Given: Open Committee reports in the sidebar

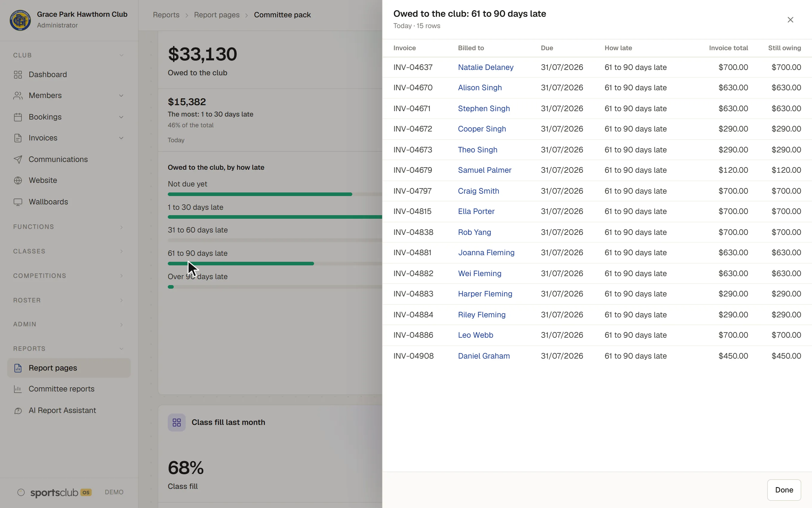Looking at the screenshot, I should pos(68,389).
